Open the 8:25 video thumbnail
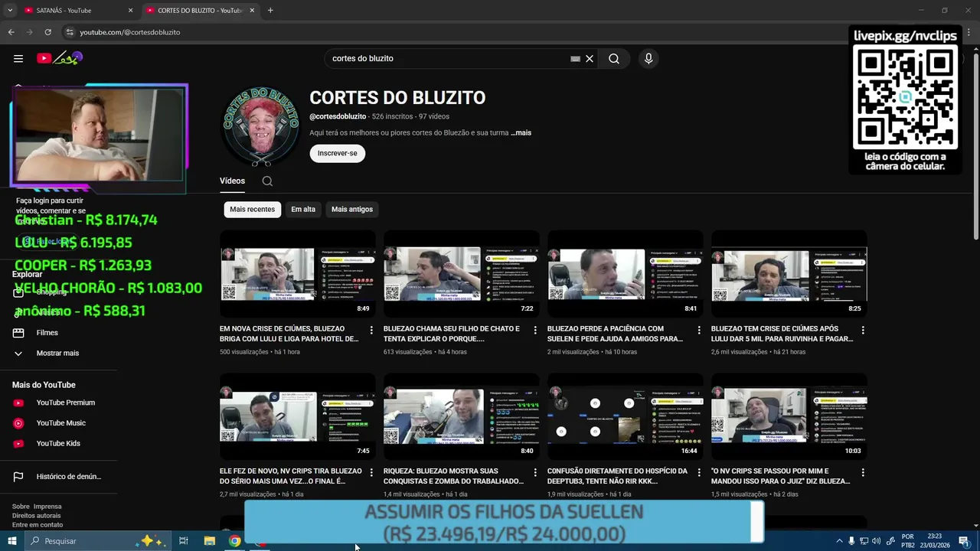980x551 pixels. coord(789,274)
